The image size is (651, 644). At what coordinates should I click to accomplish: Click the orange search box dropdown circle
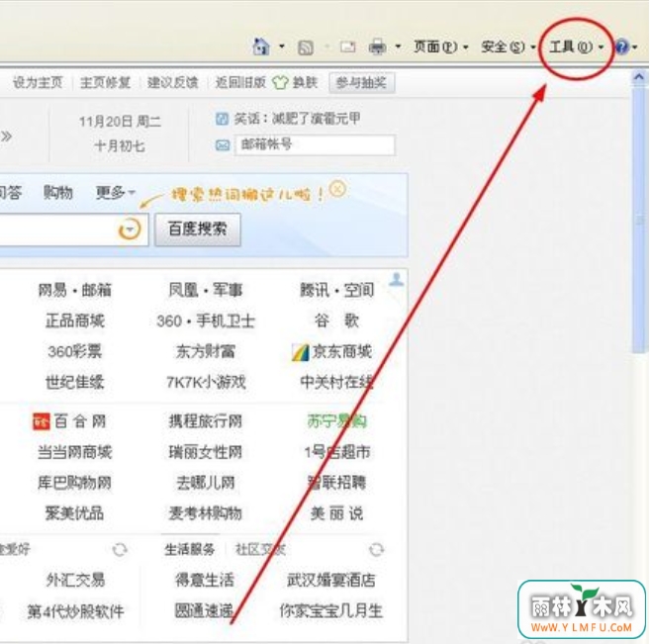(130, 230)
